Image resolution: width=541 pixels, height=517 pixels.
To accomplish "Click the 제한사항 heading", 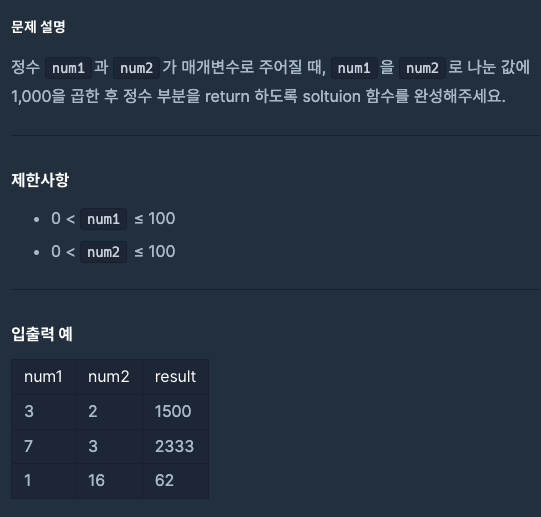I will [x=40, y=180].
